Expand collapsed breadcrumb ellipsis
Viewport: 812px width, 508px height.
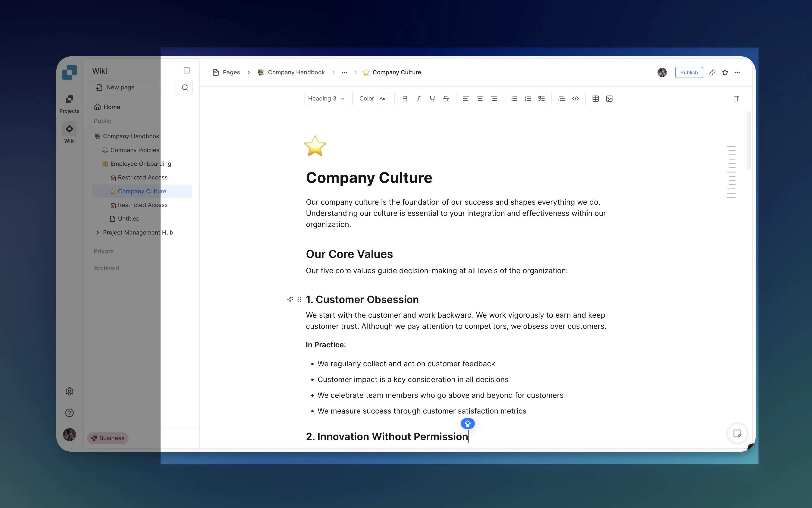click(344, 72)
